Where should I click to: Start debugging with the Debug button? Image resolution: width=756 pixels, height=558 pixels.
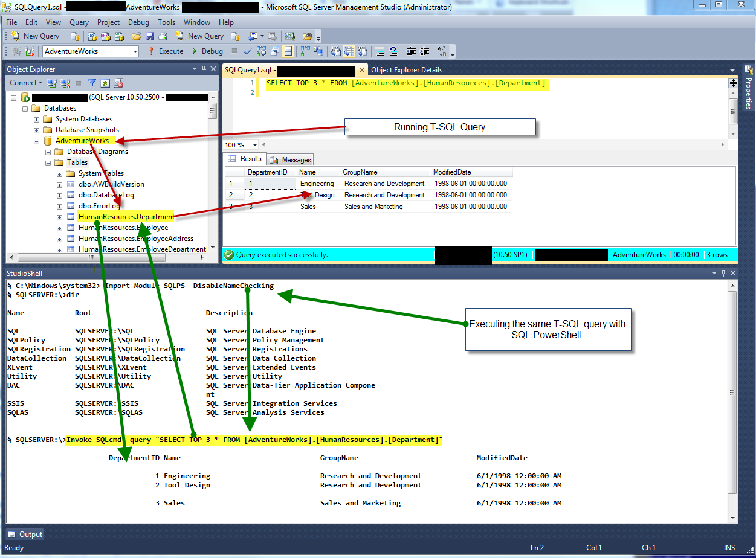point(207,51)
